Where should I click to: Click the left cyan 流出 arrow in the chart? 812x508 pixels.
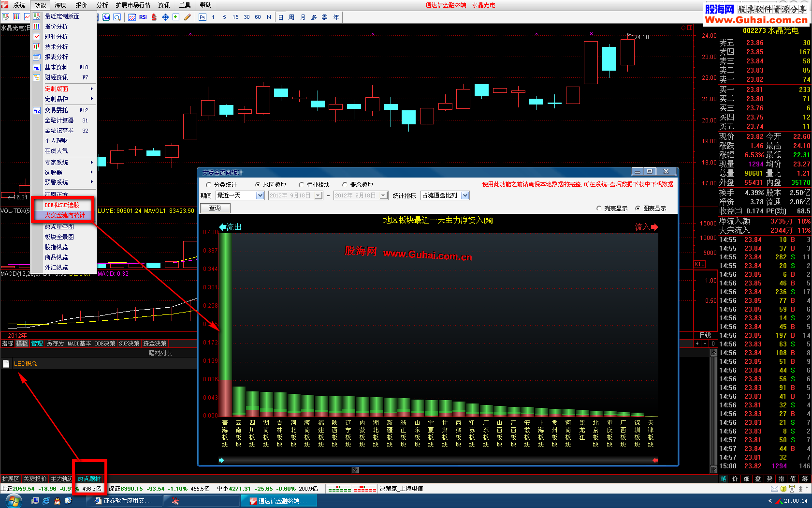click(x=222, y=227)
